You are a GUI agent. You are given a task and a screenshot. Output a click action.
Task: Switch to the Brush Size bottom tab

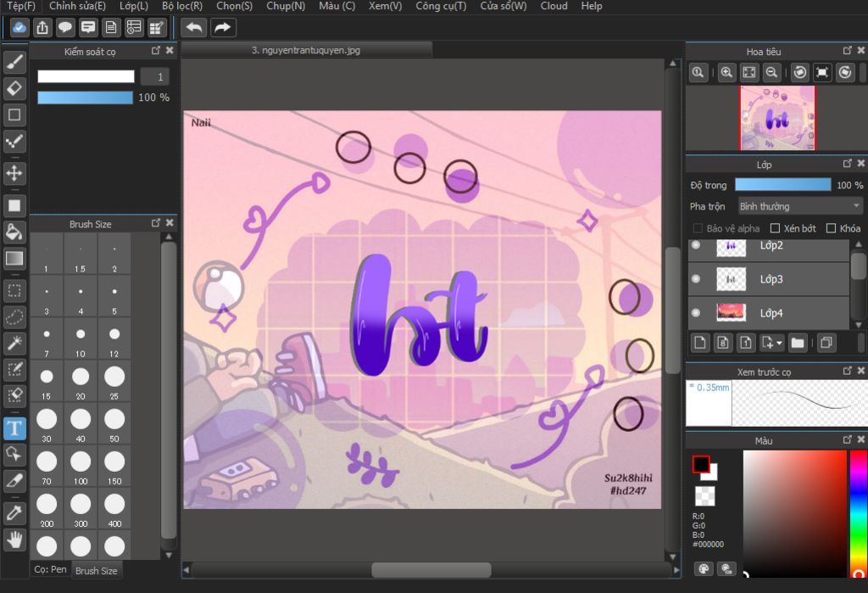pos(97,571)
